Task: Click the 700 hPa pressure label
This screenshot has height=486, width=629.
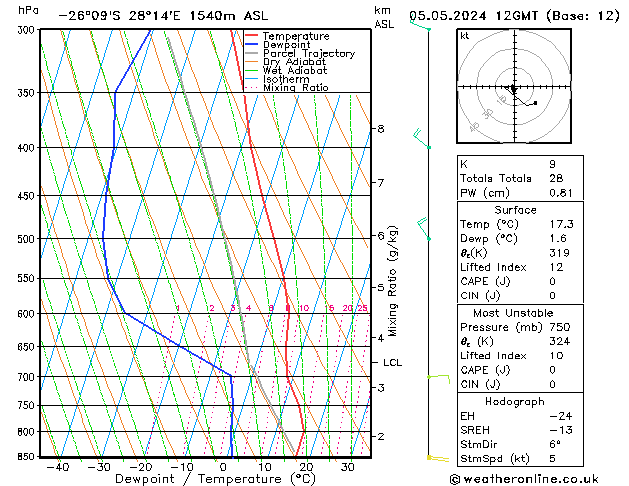Action: (x=28, y=377)
